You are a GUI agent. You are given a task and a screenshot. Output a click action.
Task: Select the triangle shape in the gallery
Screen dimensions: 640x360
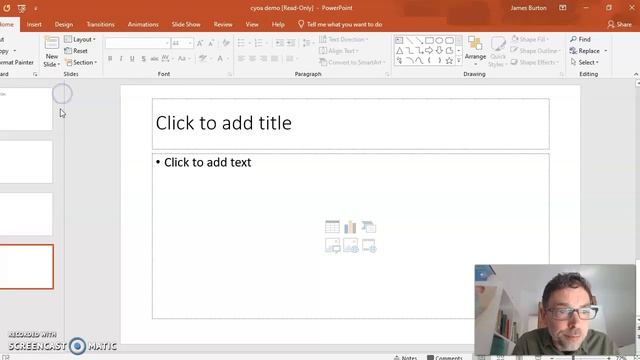[x=399, y=51]
